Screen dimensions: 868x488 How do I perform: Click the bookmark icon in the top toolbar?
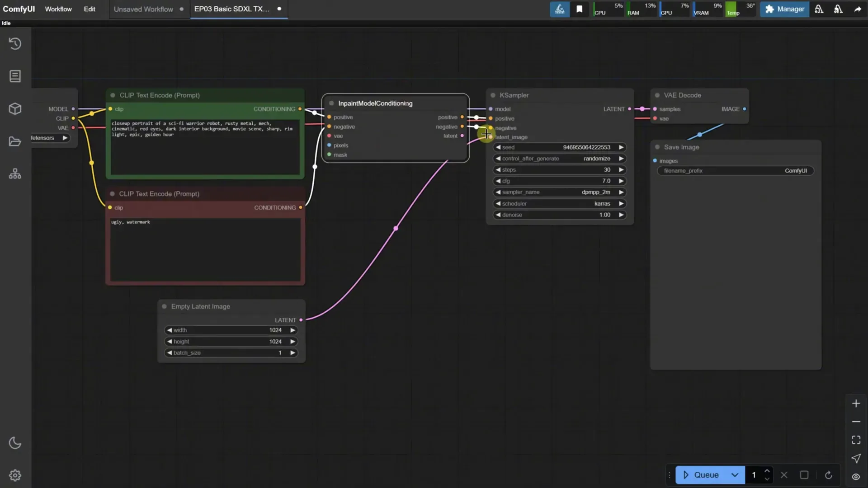point(580,9)
